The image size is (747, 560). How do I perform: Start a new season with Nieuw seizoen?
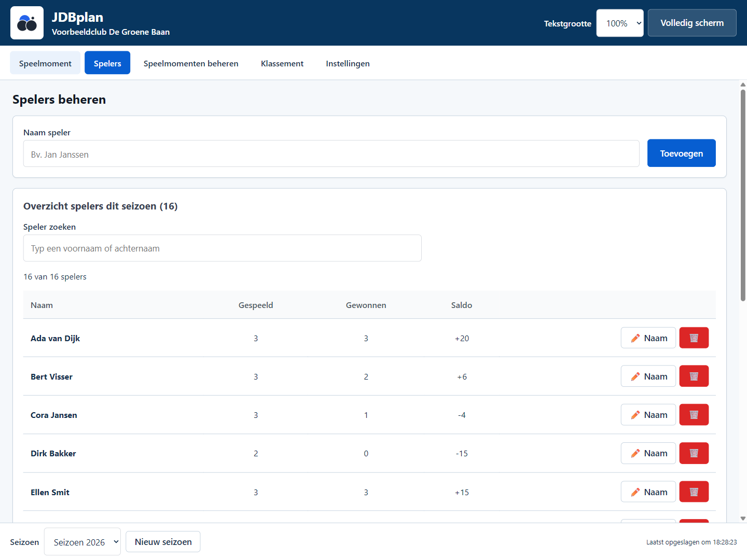pyautogui.click(x=163, y=542)
